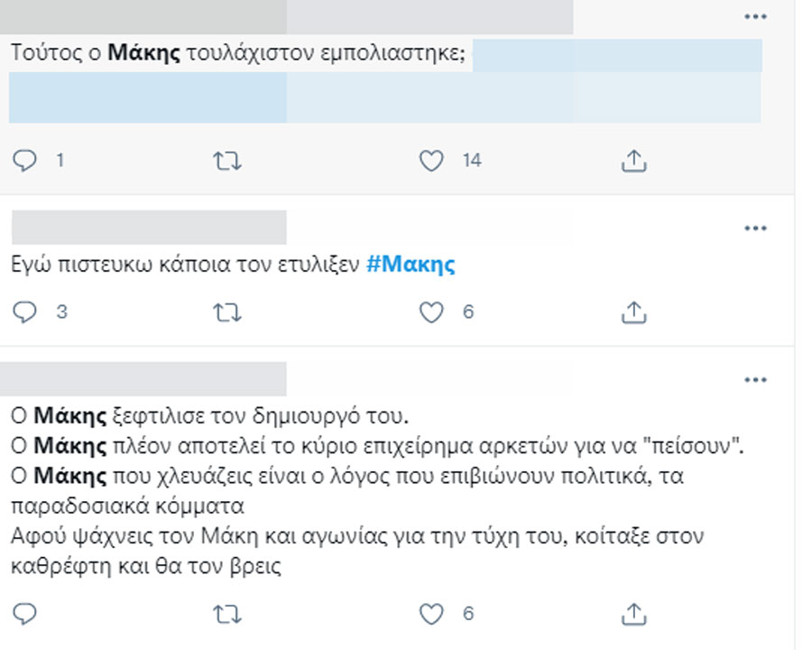Retweet the 'Εγώ πιστευκω' tweet

tap(227, 312)
